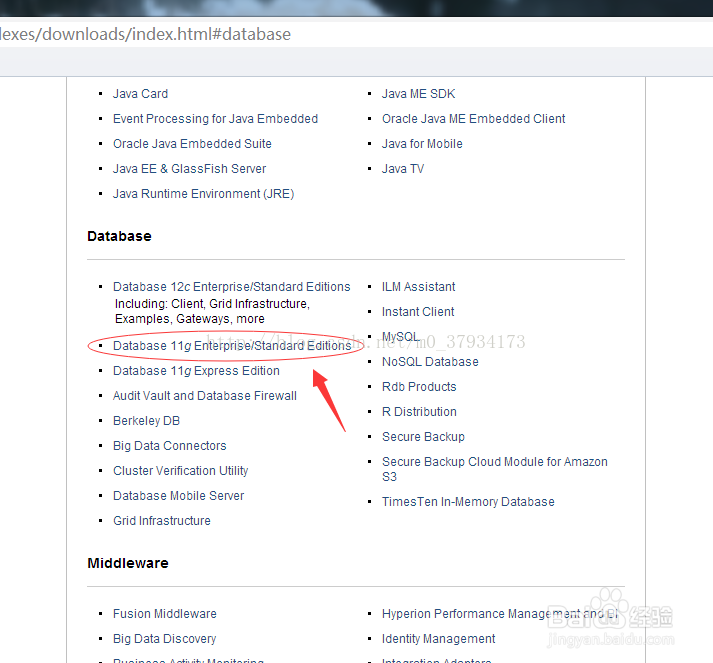Open Database 11g Enterprise/Standard Editions link
This screenshot has width=713, height=663.
pyautogui.click(x=232, y=346)
